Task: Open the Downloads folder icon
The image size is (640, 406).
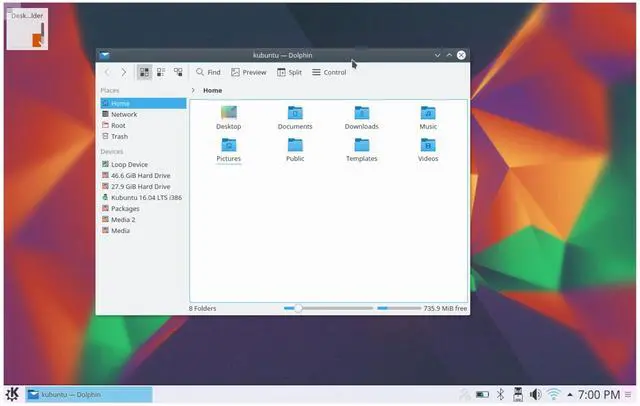Action: point(361,113)
